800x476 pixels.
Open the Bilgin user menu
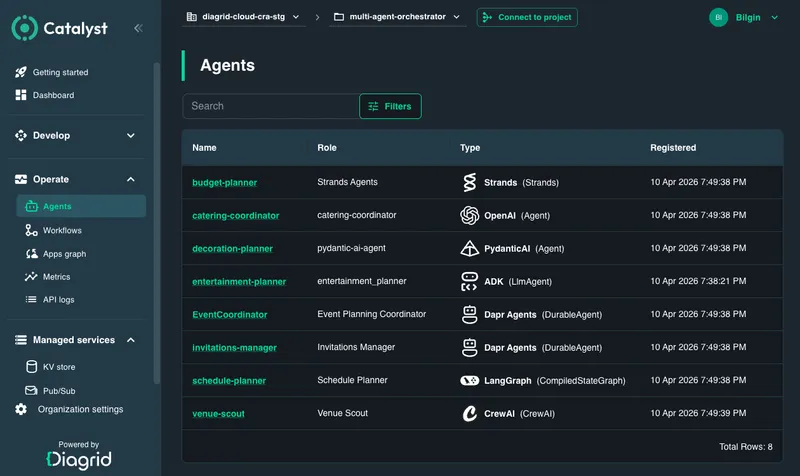(744, 17)
